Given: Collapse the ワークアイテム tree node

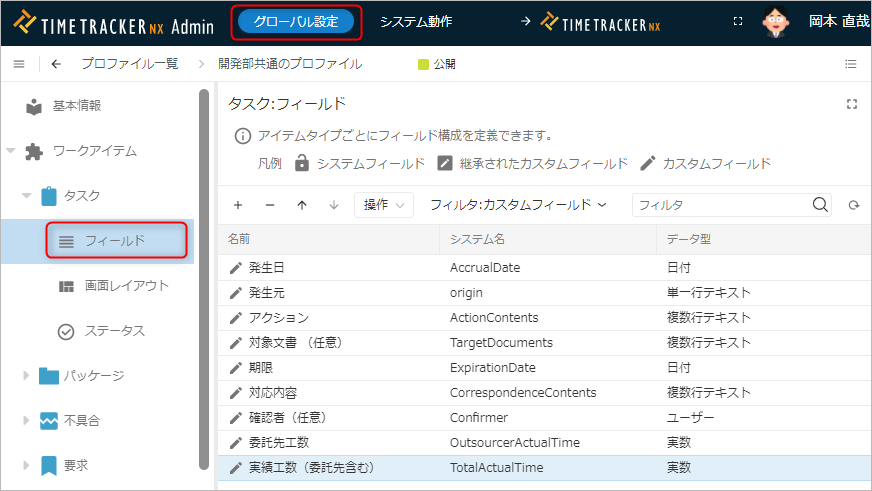Looking at the screenshot, I should pyautogui.click(x=11, y=151).
